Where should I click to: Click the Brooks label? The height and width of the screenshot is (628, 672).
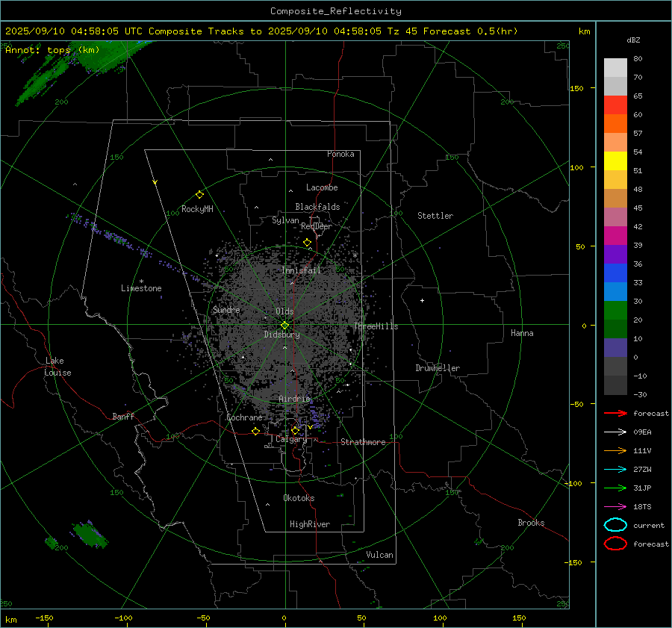pyautogui.click(x=531, y=523)
